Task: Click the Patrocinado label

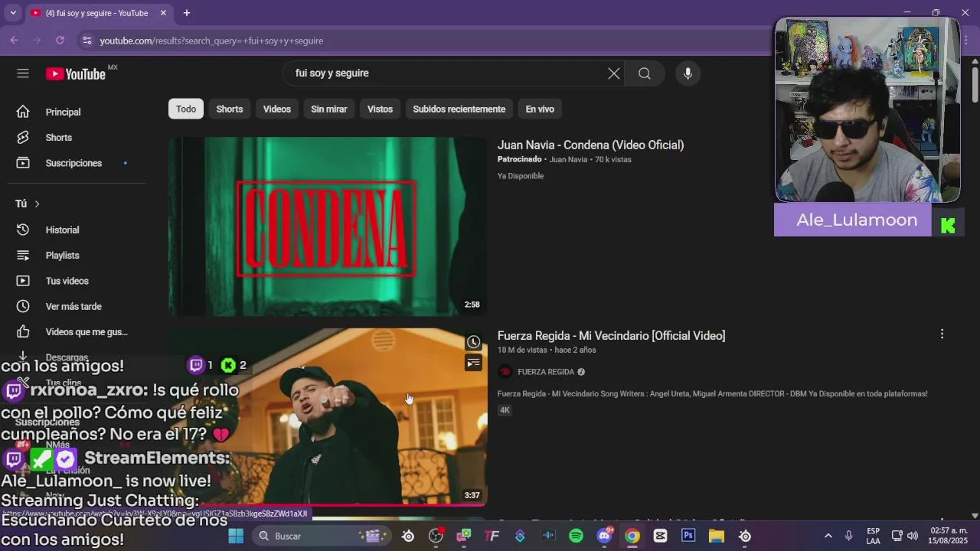Action: 520,159
